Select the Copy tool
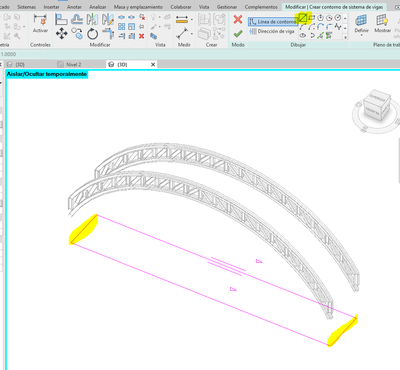 [77, 34]
